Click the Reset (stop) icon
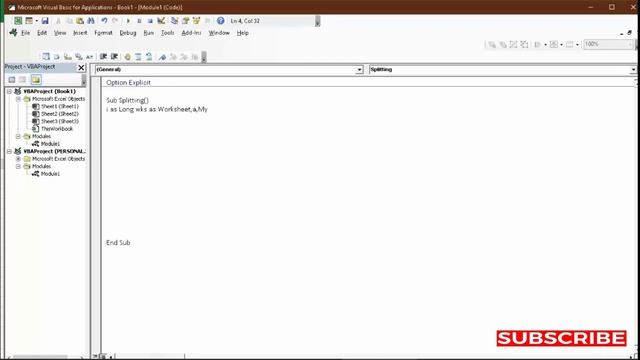This screenshot has width=640, height=360. pos(150,20)
